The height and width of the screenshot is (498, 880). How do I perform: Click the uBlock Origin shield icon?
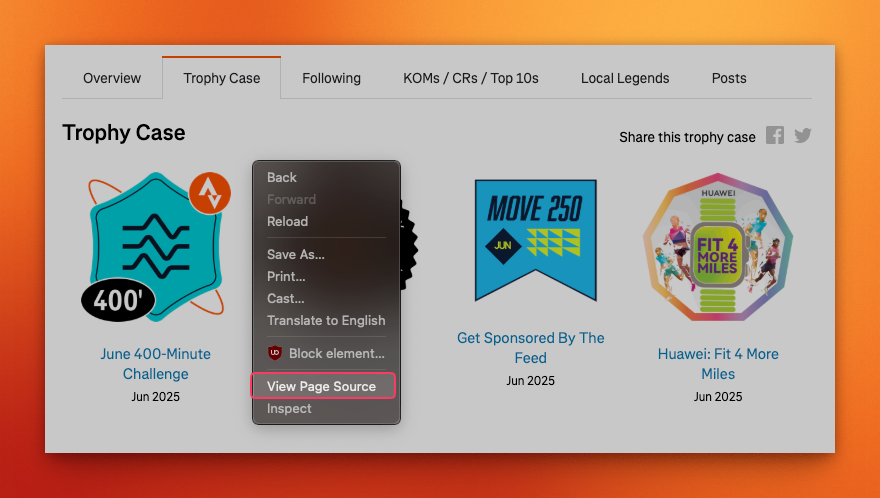[x=274, y=353]
